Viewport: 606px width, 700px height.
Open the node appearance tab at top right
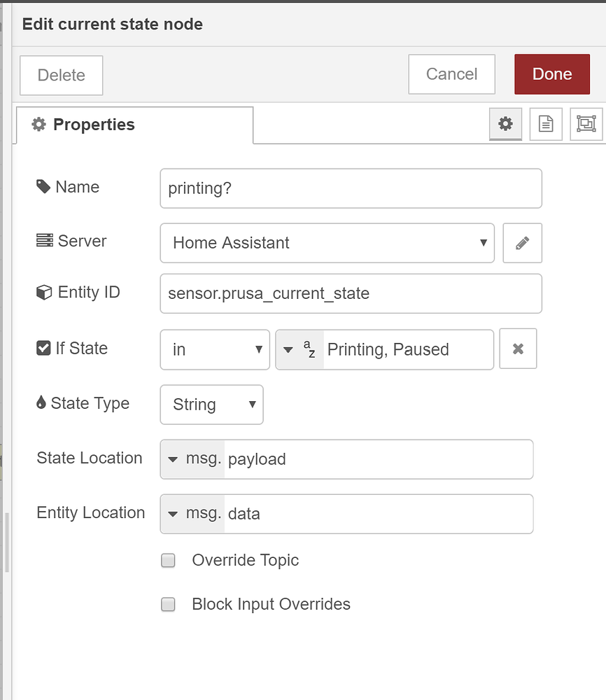[586, 124]
